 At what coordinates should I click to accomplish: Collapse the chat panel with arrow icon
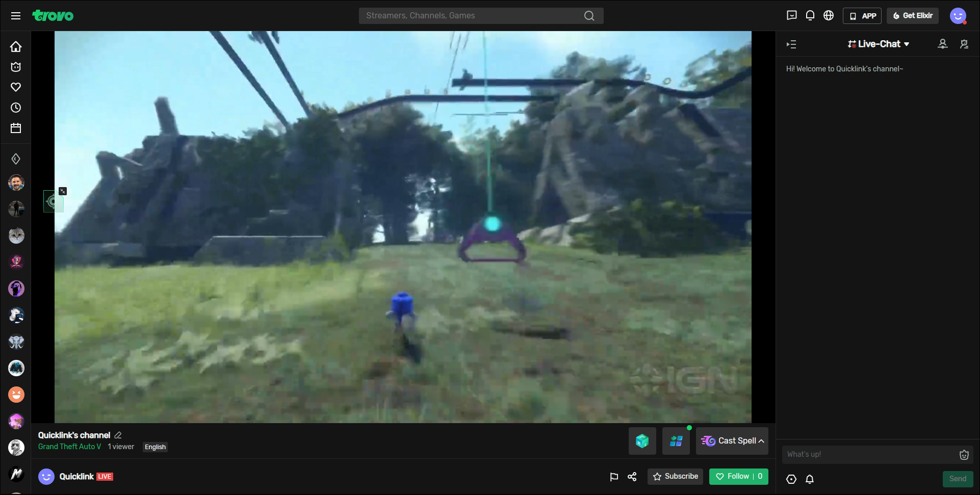pyautogui.click(x=791, y=44)
